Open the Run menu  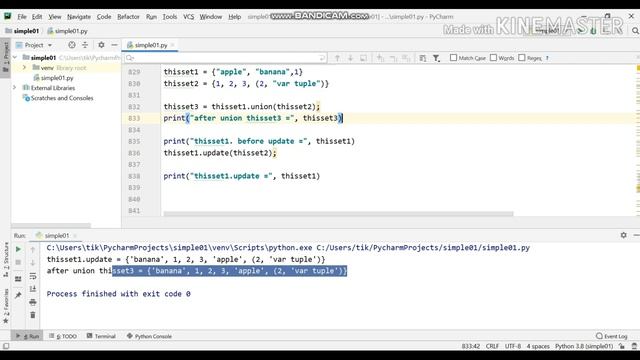[151, 17]
